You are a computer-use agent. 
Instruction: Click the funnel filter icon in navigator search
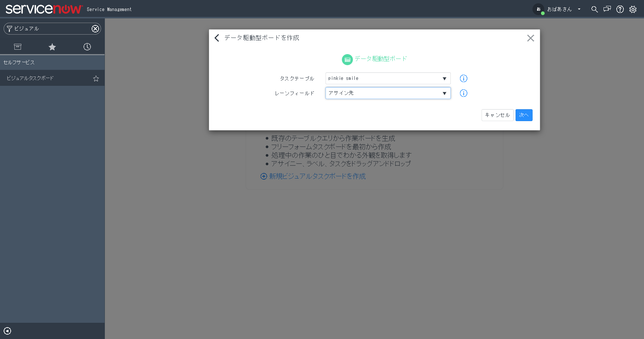click(x=8, y=28)
